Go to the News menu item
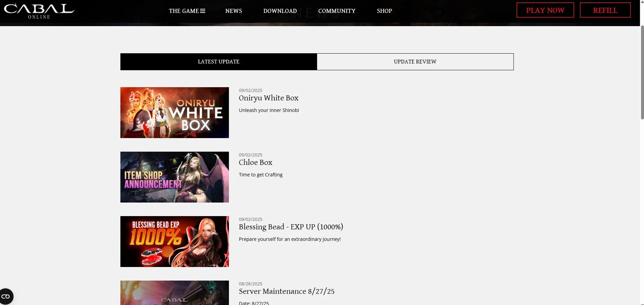 (234, 11)
